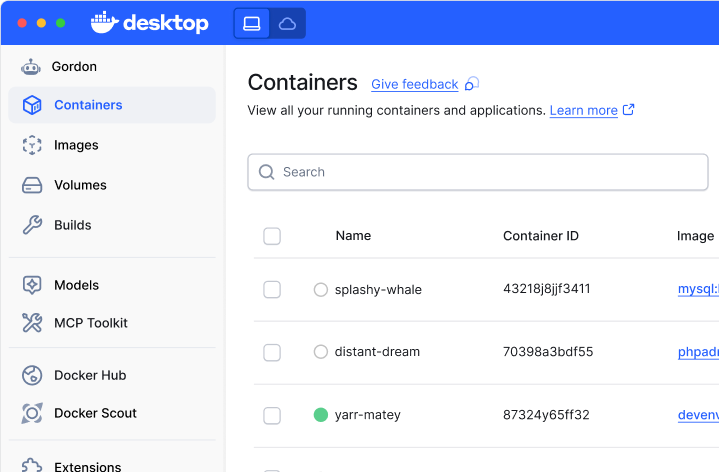The width and height of the screenshot is (719, 472).
Task: Click the magnifier icon in search box
Action: click(x=266, y=172)
